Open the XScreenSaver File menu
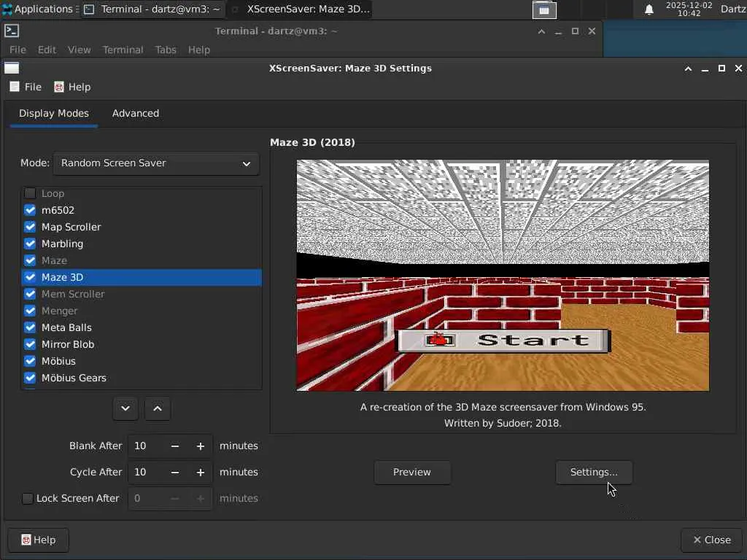The image size is (747, 560). click(x=26, y=87)
